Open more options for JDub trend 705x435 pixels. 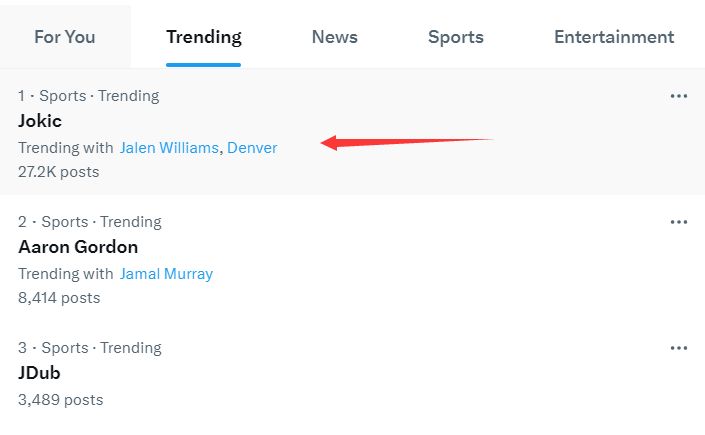pos(678,348)
